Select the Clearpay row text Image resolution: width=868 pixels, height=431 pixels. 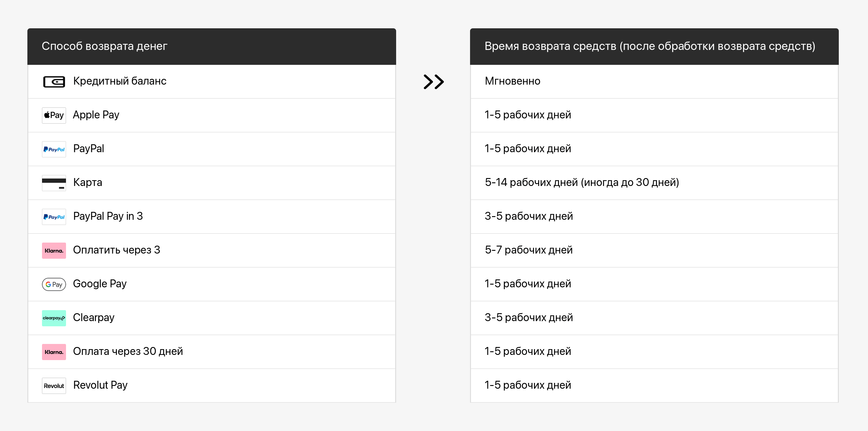94,317
